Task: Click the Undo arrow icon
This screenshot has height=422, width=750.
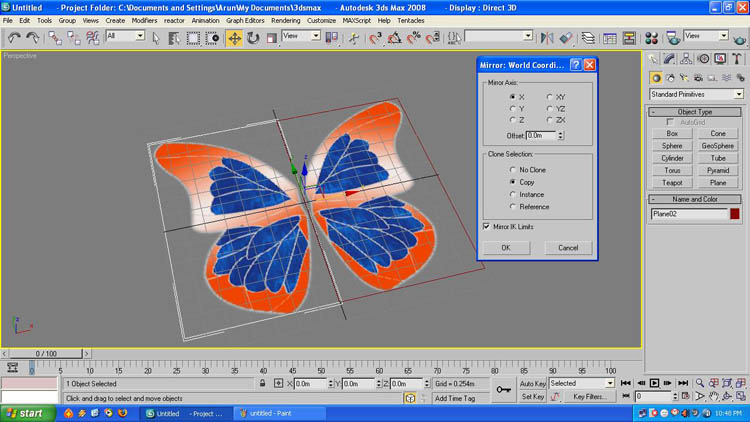Action: (14, 38)
